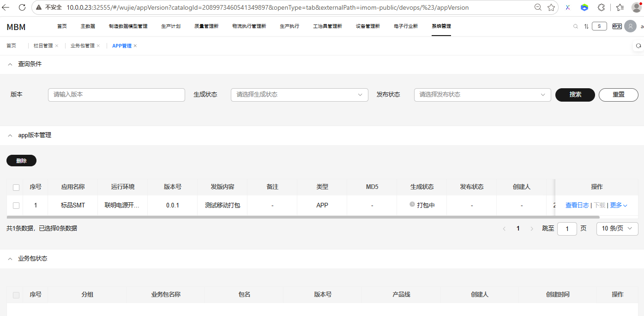Go to the previous page arrow
Image resolution: width=644 pixels, height=316 pixels.
[x=504, y=229]
